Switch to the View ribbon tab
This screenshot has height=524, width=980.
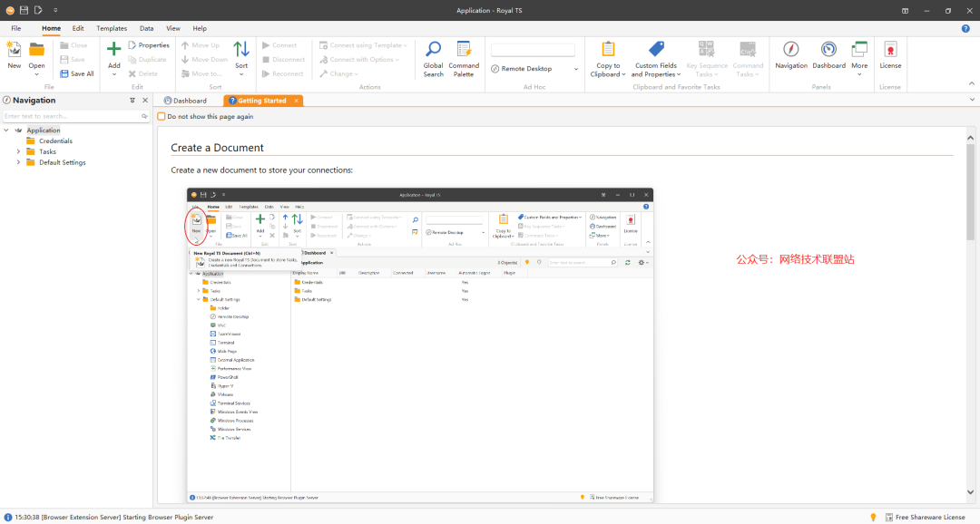click(x=173, y=28)
